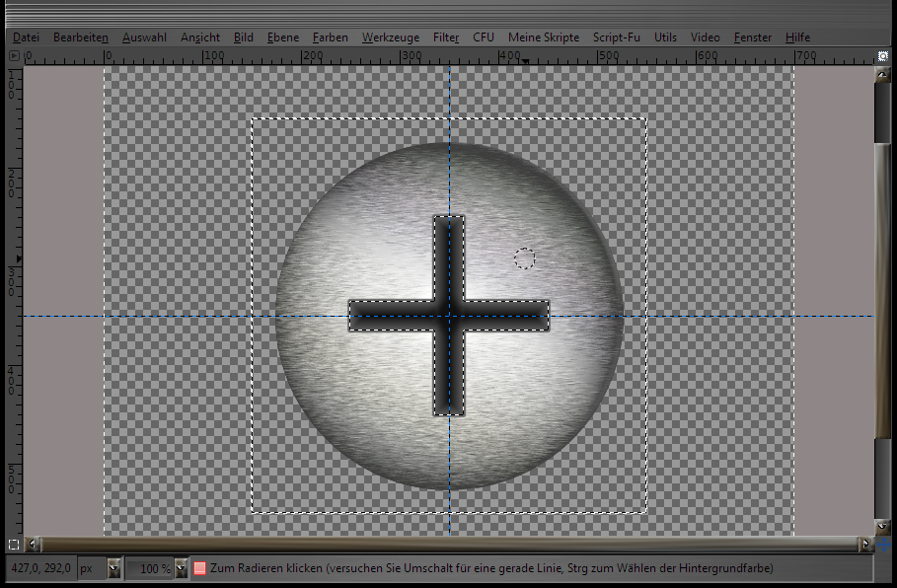
Task: Click the vertical scrollbar up arrow
Action: point(883,74)
